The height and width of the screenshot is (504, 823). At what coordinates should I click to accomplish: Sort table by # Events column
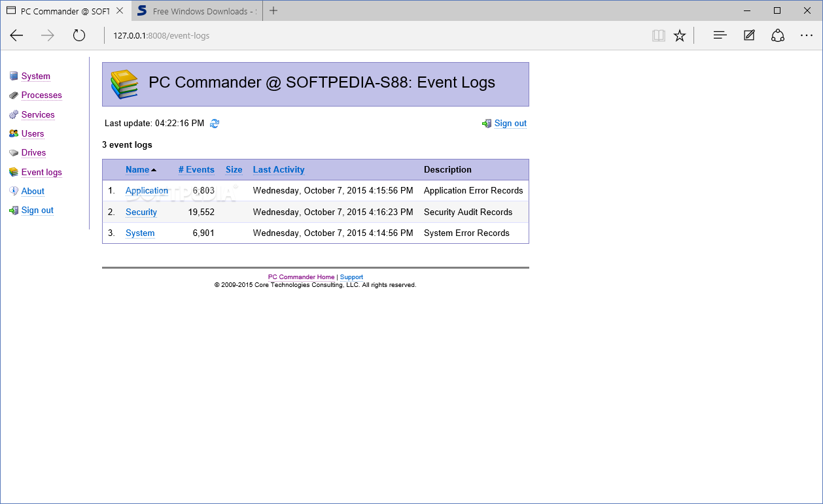(x=196, y=169)
